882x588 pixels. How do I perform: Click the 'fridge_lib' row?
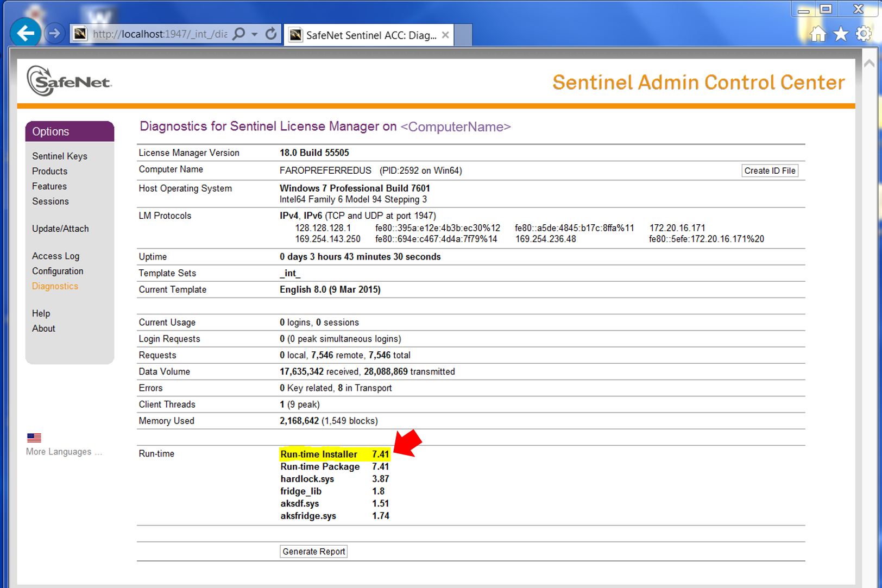point(332,491)
